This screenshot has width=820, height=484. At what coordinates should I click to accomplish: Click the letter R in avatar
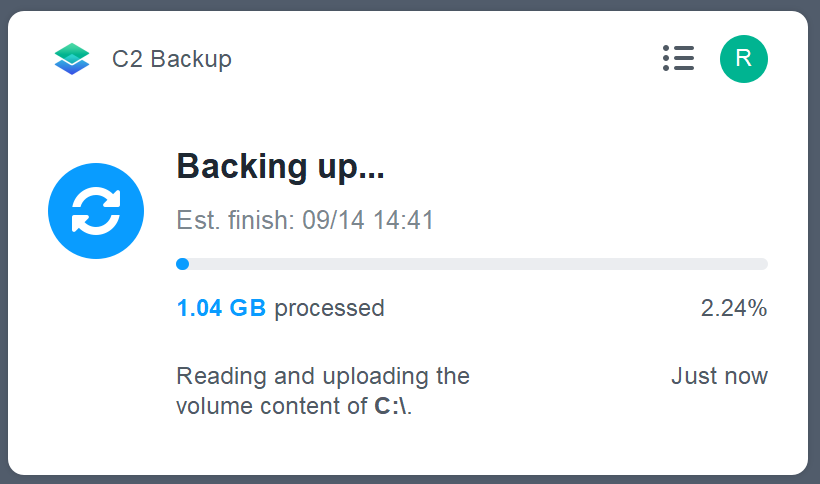pyautogui.click(x=744, y=58)
